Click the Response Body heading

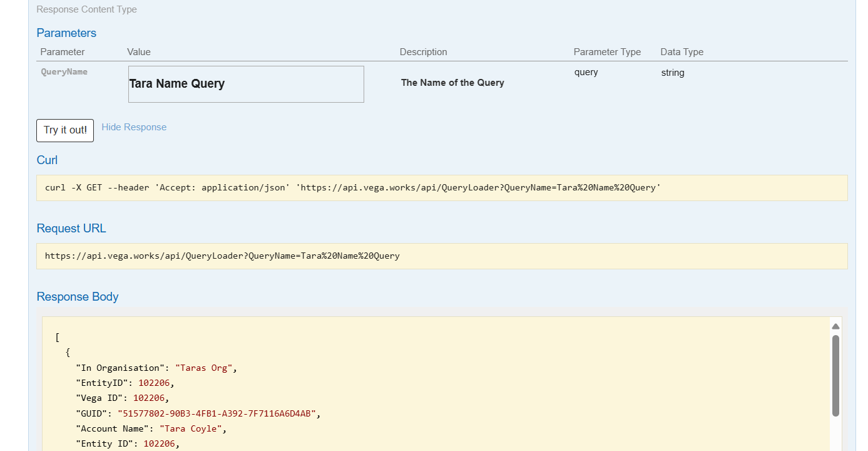click(x=78, y=297)
